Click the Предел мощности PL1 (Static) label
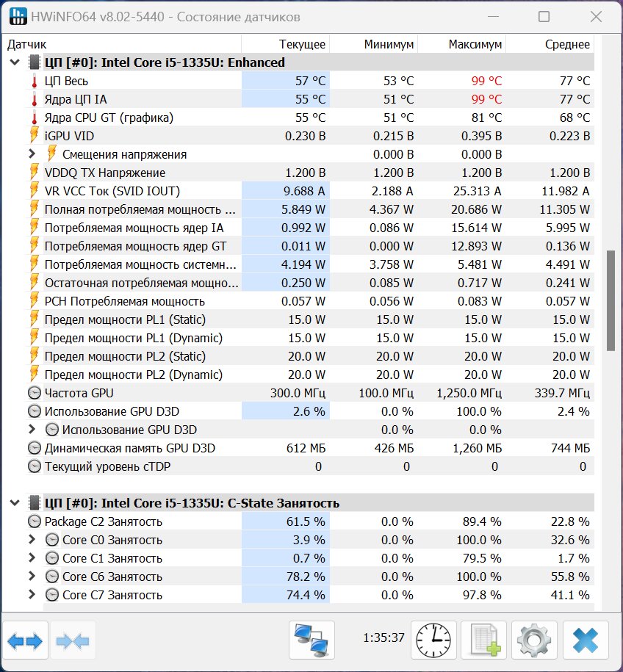 click(125, 319)
